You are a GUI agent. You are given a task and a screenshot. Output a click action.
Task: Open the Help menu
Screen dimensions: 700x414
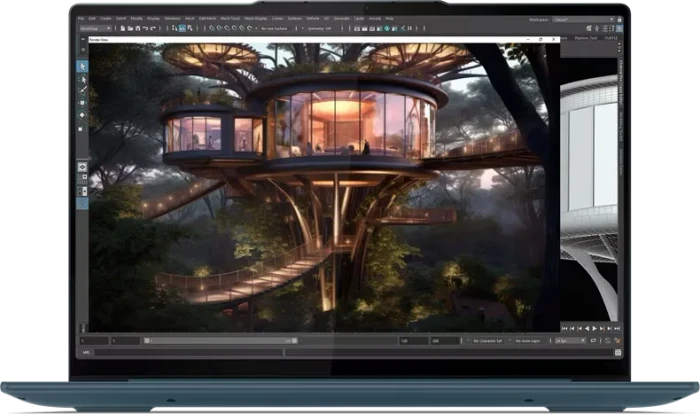pyautogui.click(x=389, y=18)
